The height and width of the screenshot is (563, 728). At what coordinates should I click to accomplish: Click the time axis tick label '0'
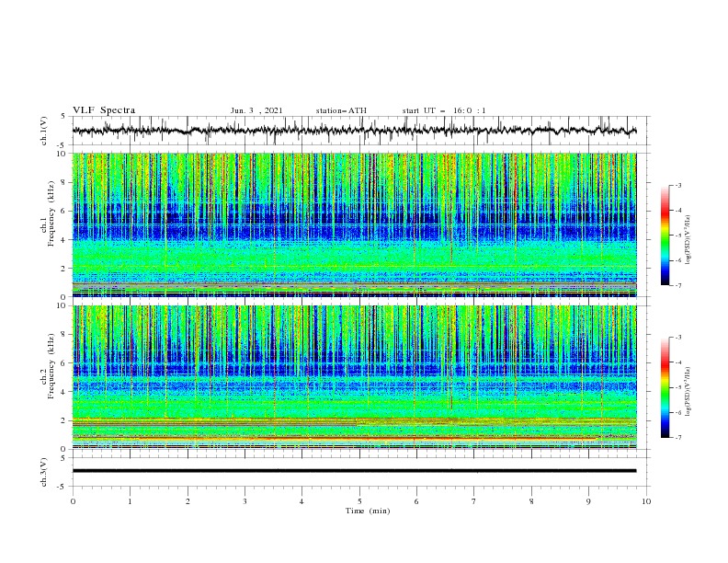[x=73, y=501]
